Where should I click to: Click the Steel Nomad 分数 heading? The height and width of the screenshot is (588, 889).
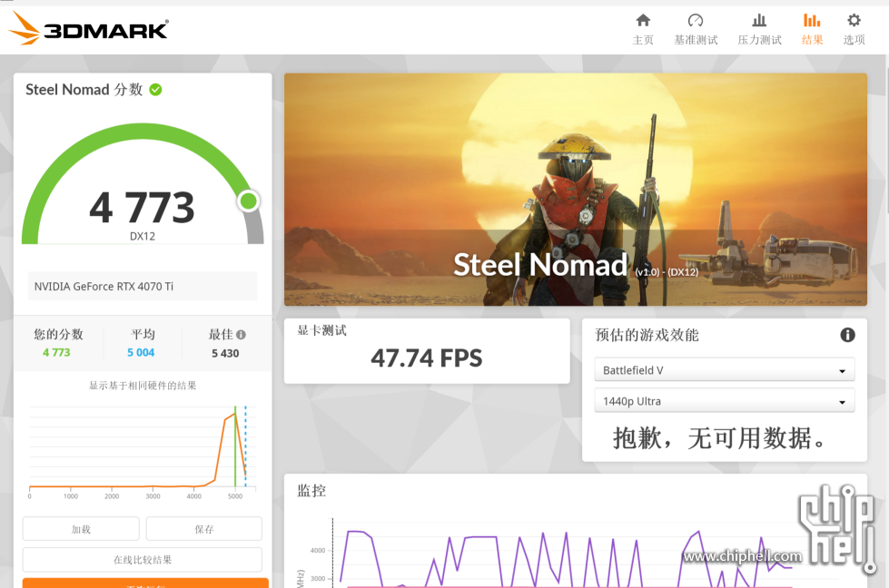[84, 90]
